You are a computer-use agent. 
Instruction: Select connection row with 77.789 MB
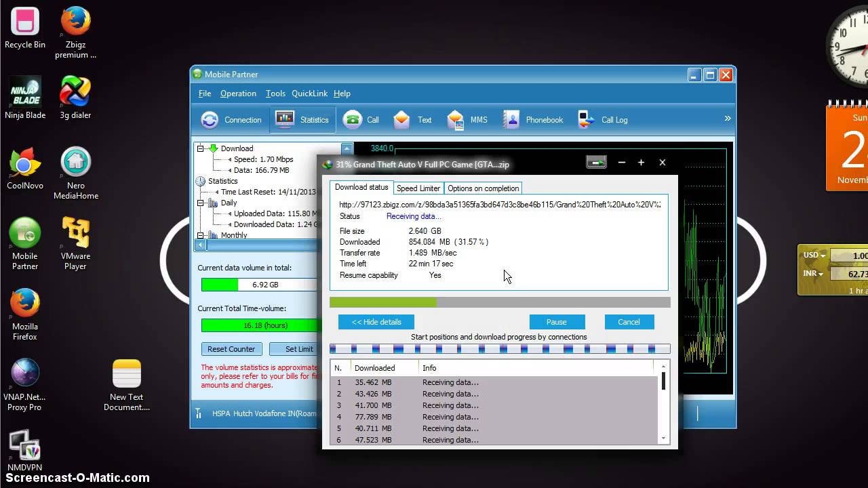494,417
